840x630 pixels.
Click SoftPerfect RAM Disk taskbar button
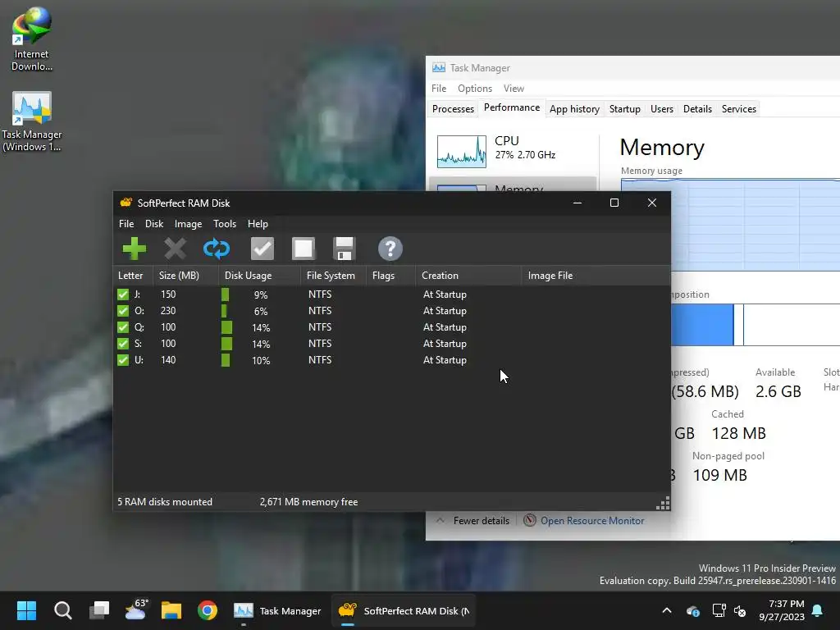pyautogui.click(x=403, y=610)
